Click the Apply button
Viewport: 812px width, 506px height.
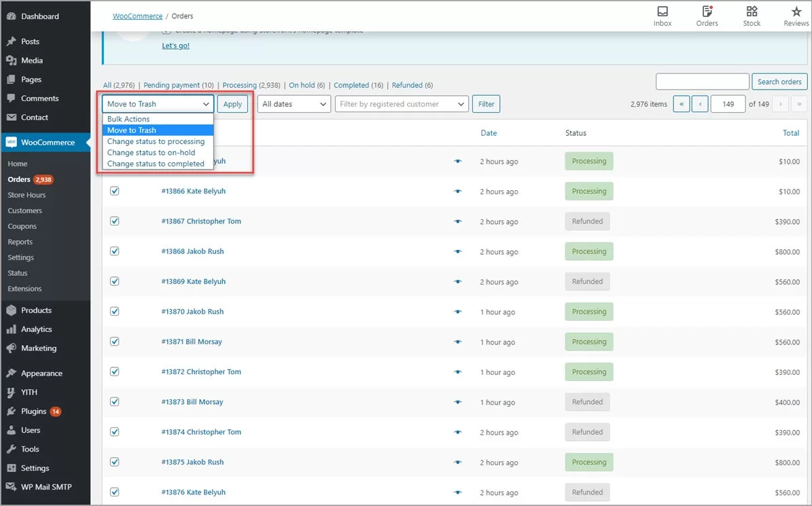(232, 104)
